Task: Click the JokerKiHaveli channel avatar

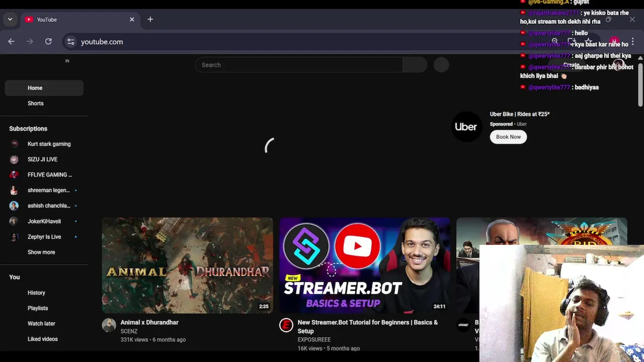Action: pos(14,221)
